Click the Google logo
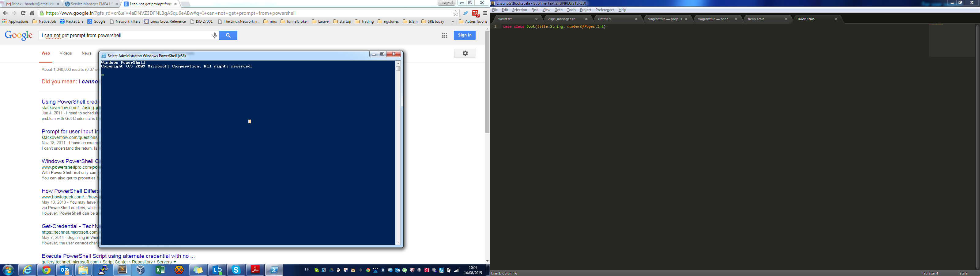The width and height of the screenshot is (980, 276). click(19, 36)
